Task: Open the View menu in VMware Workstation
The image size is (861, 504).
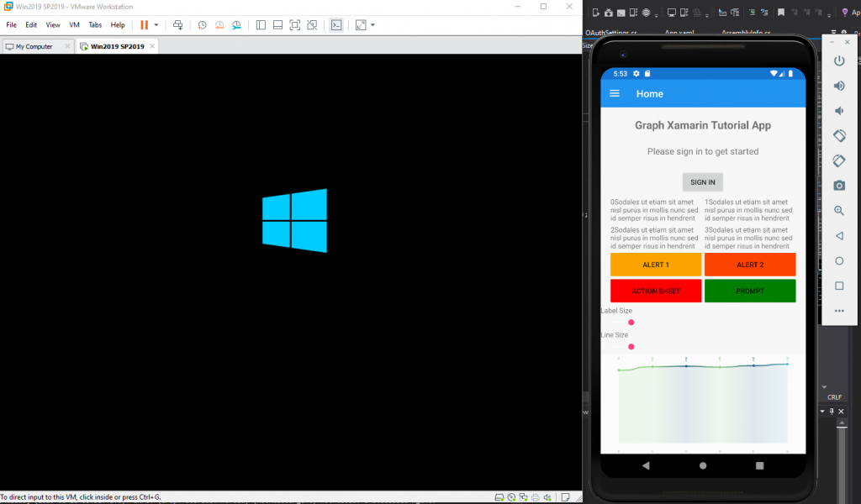Action: click(x=53, y=24)
